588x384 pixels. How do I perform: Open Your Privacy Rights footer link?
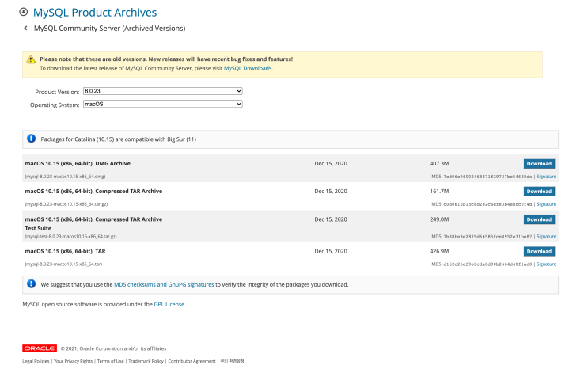(73, 361)
